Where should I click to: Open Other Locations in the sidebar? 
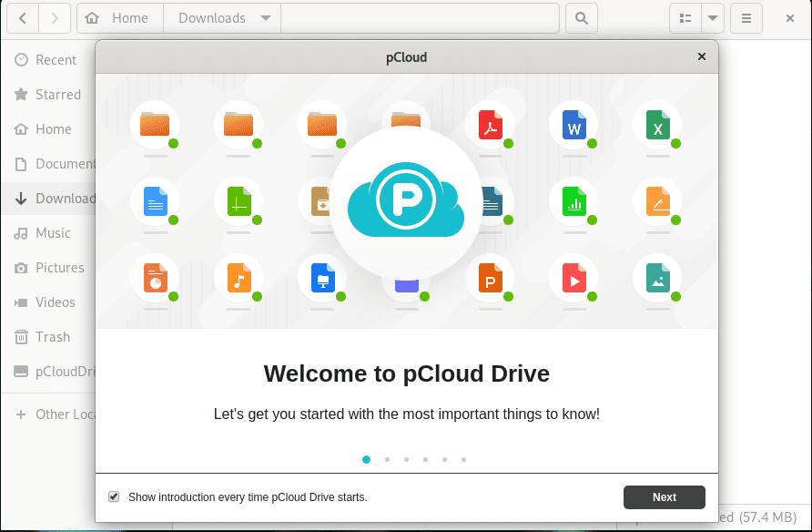coord(48,414)
